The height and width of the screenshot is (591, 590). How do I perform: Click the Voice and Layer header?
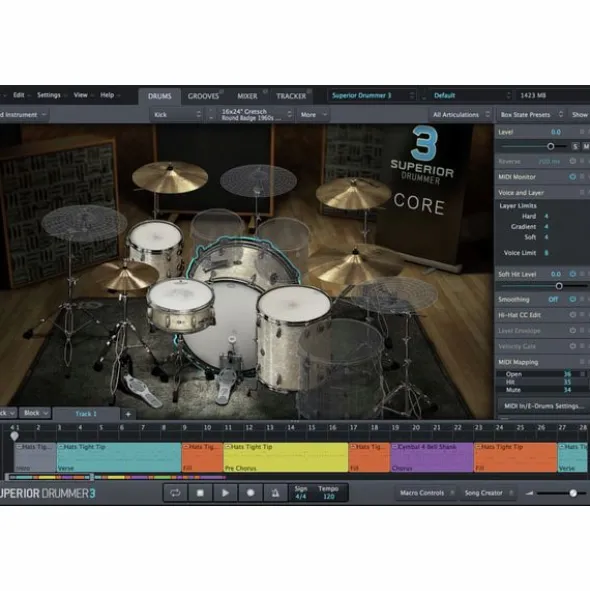[x=521, y=193]
